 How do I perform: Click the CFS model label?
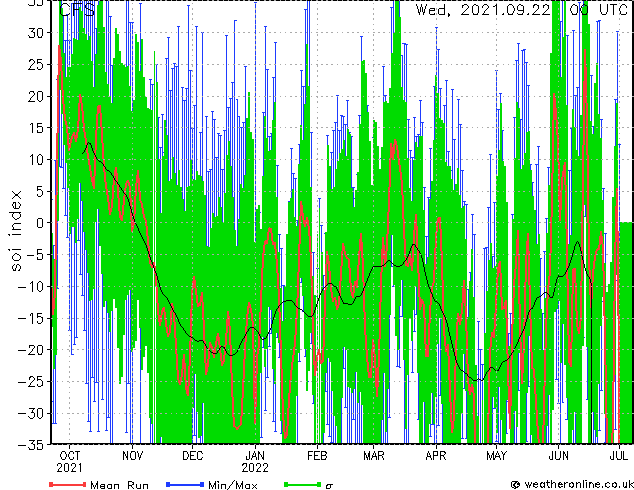click(77, 10)
